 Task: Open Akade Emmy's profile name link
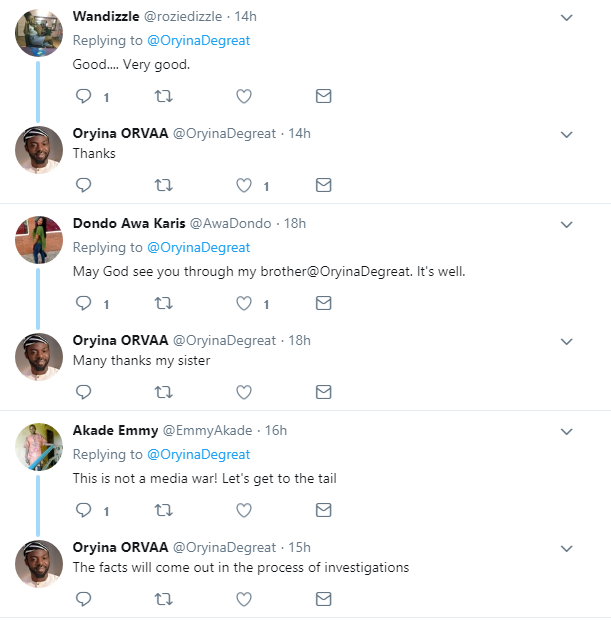pyautogui.click(x=115, y=430)
